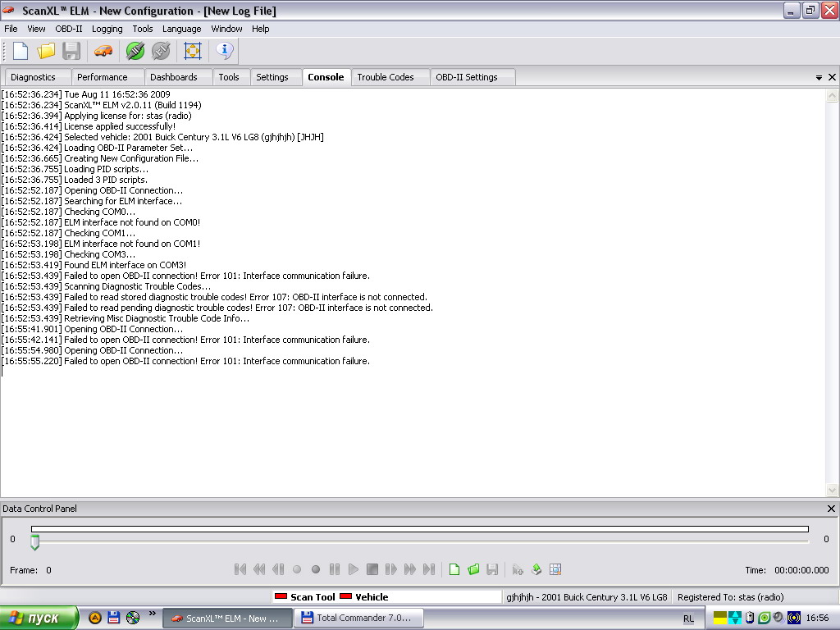This screenshot has width=840, height=630.
Task: Open the Window menu
Action: coord(226,29)
